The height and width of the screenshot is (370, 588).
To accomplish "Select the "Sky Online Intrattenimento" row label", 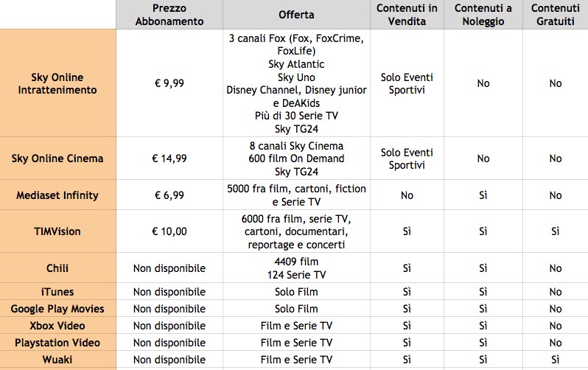I will [x=57, y=83].
